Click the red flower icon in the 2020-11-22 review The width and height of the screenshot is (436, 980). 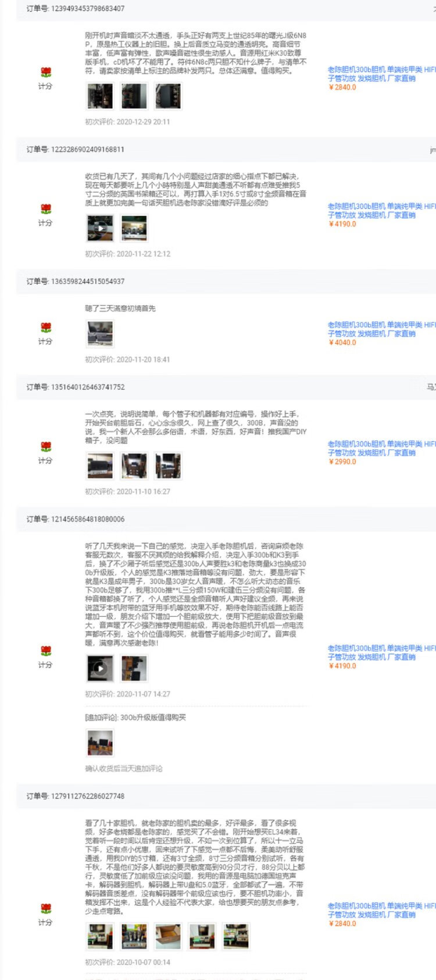pyautogui.click(x=45, y=210)
